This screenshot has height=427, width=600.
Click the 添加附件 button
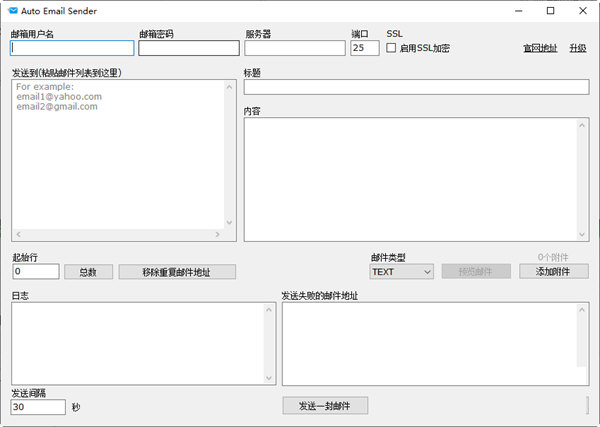554,272
